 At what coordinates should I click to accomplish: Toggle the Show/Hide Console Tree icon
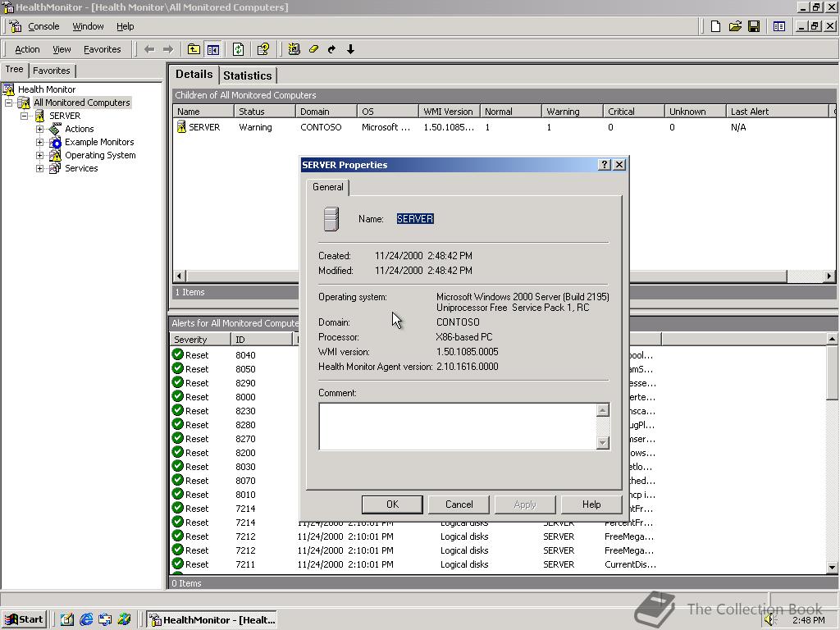pos(213,49)
